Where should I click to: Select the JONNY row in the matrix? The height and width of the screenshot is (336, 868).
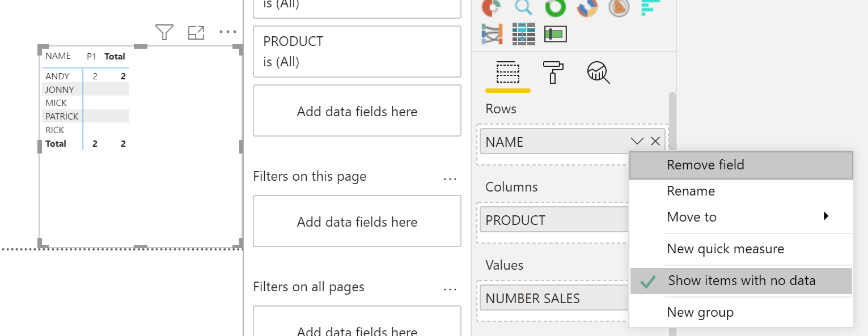tap(60, 90)
